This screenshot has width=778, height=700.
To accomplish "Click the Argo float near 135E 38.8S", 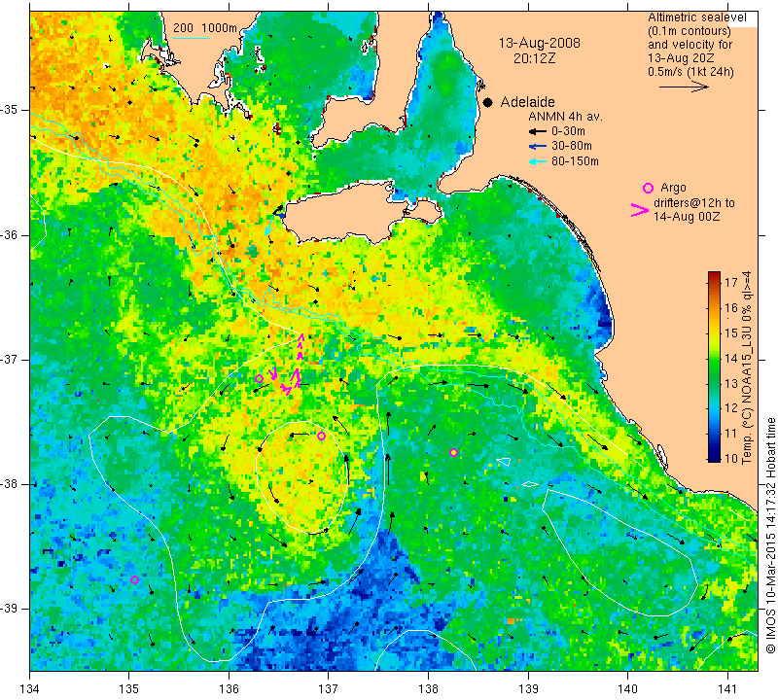I will coord(134,579).
